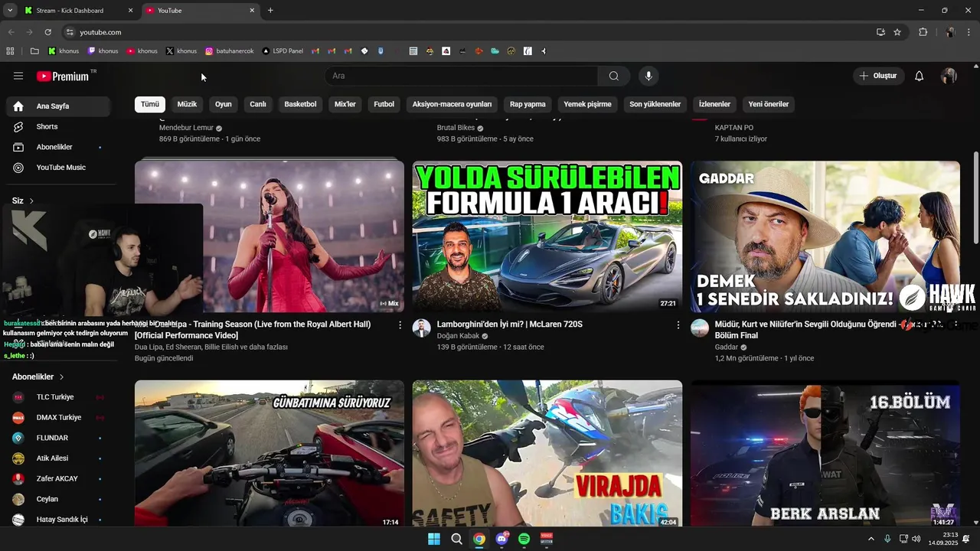Expand the Siz section
Image resolution: width=980 pixels, height=551 pixels.
tap(23, 201)
